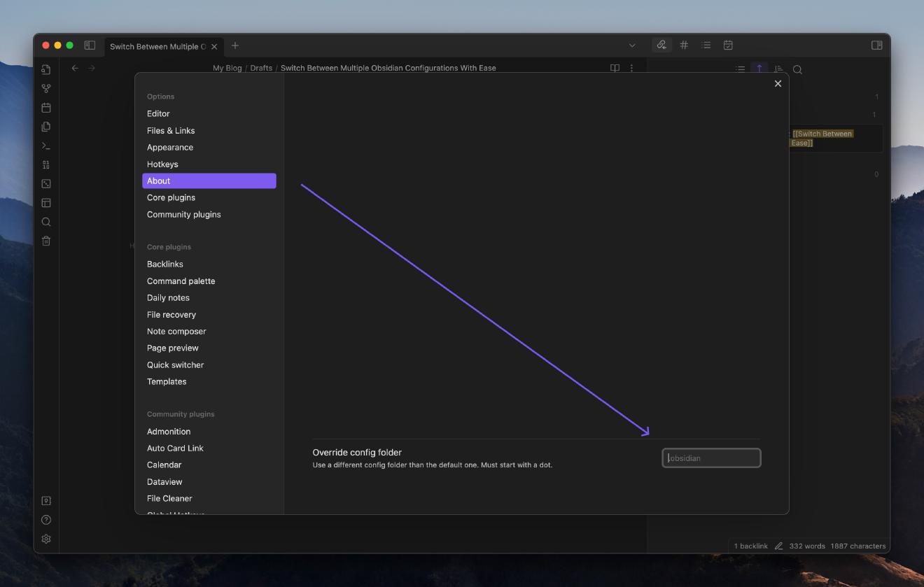Select the About settings section
The height and width of the screenshot is (587, 924).
(x=209, y=181)
